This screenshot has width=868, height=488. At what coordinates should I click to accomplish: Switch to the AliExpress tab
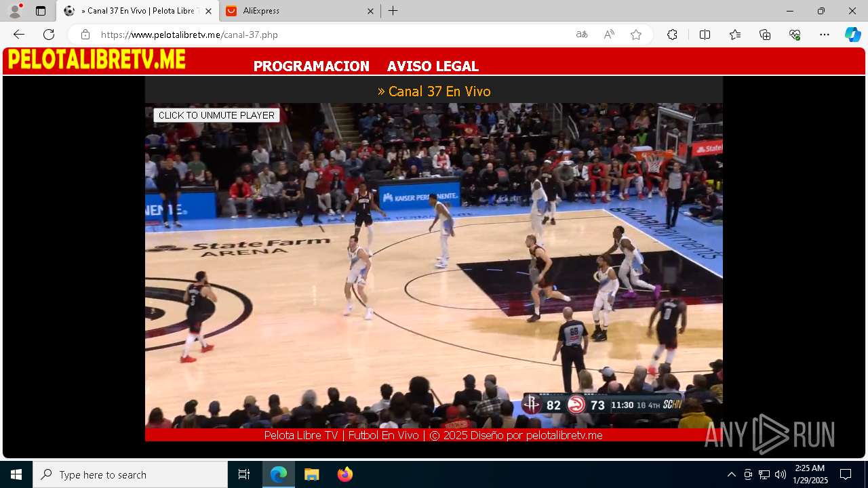tap(300, 11)
